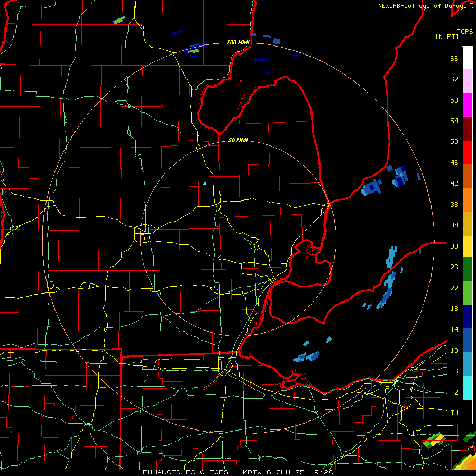
Task: Click the '18' legend value
Action: (454, 309)
